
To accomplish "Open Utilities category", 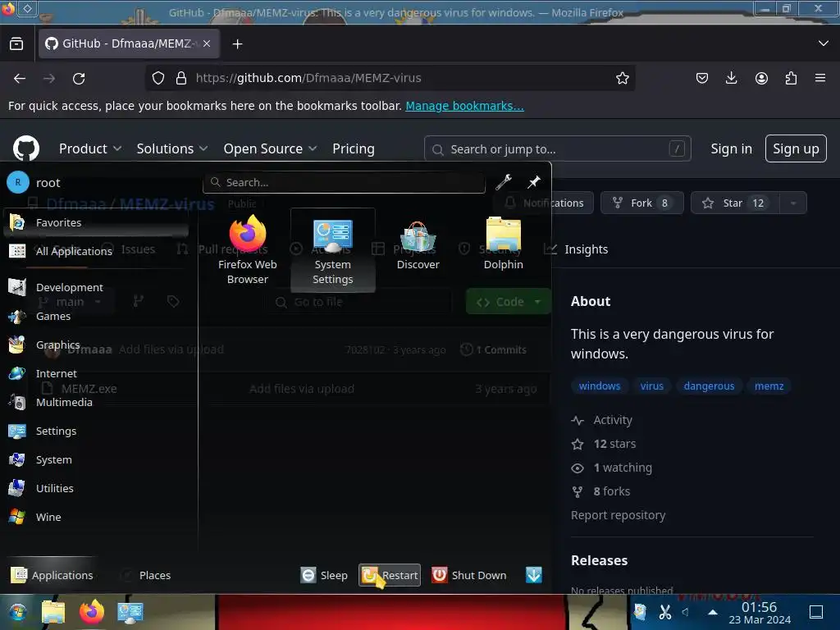I will (97, 488).
